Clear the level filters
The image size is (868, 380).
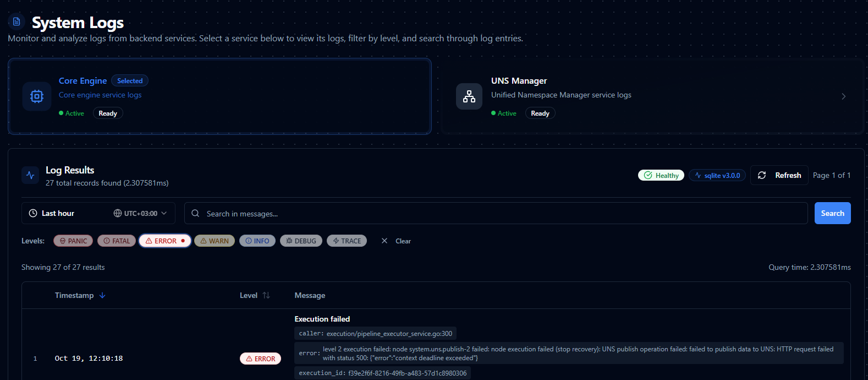[396, 241]
